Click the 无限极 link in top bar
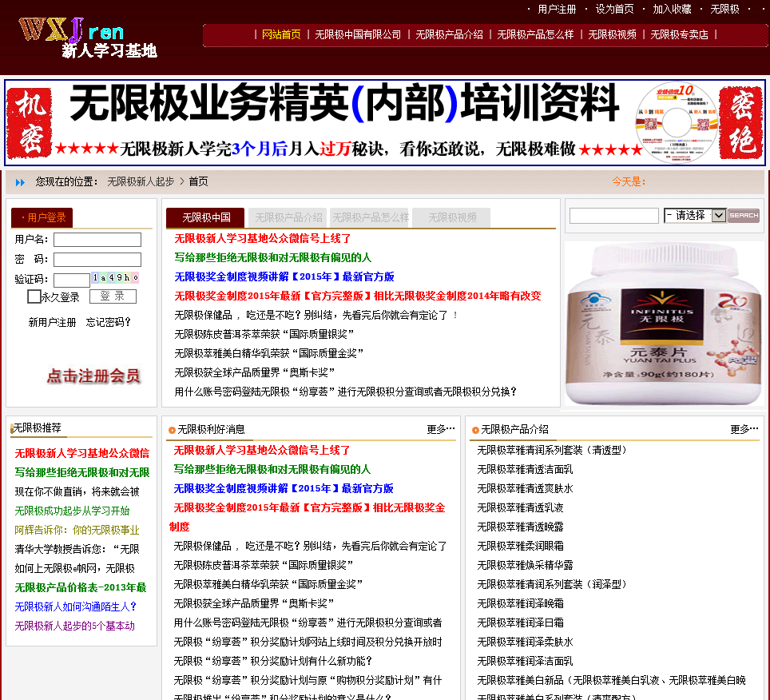The width and height of the screenshot is (770, 700). pyautogui.click(x=724, y=9)
